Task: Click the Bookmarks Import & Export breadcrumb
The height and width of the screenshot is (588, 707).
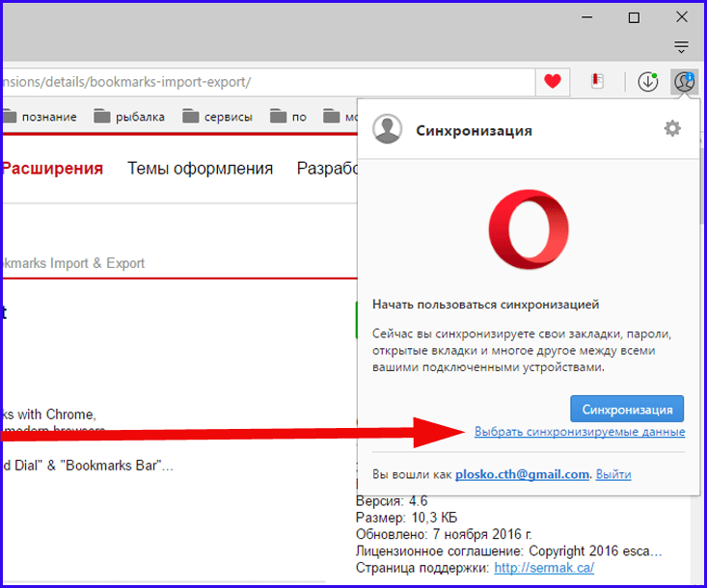Action: (x=74, y=263)
